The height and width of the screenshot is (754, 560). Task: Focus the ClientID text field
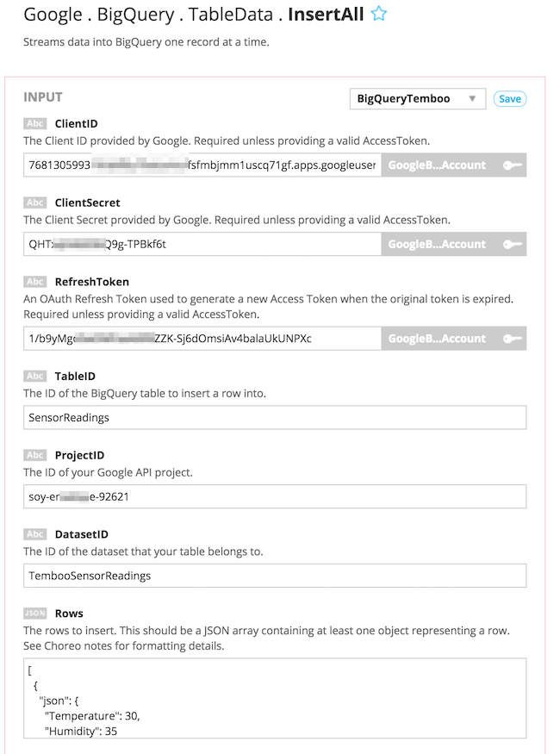pyautogui.click(x=202, y=165)
